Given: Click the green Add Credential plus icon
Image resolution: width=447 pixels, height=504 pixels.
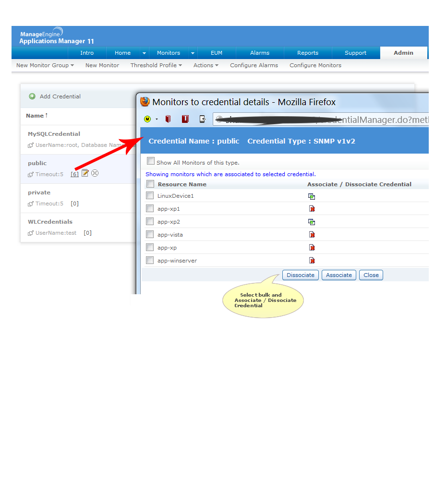Looking at the screenshot, I should 32,96.
